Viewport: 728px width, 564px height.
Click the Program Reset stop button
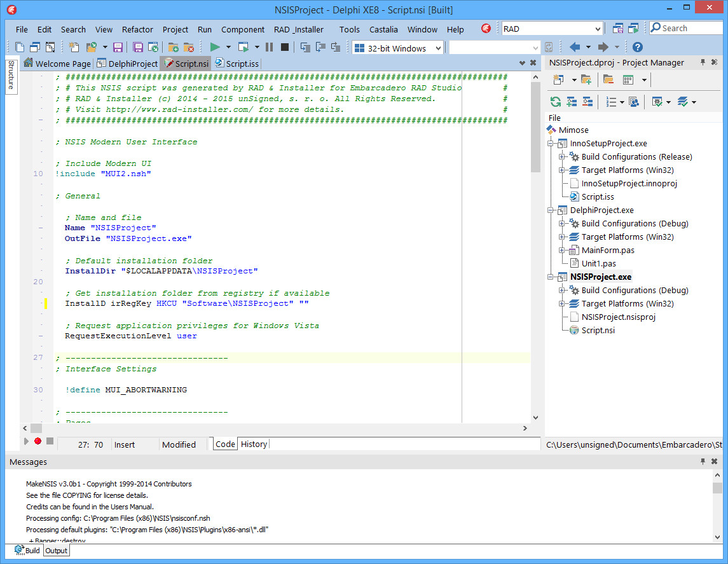[285, 47]
